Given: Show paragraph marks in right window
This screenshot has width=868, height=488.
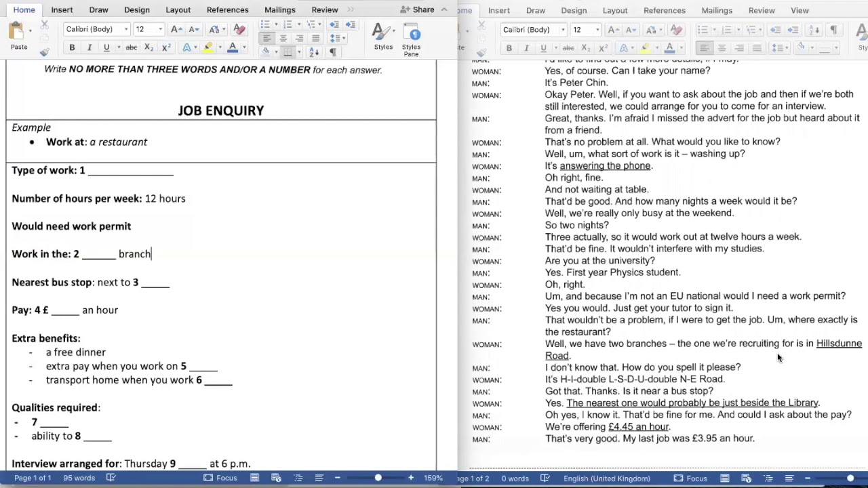Looking at the screenshot, I should [x=833, y=30].
